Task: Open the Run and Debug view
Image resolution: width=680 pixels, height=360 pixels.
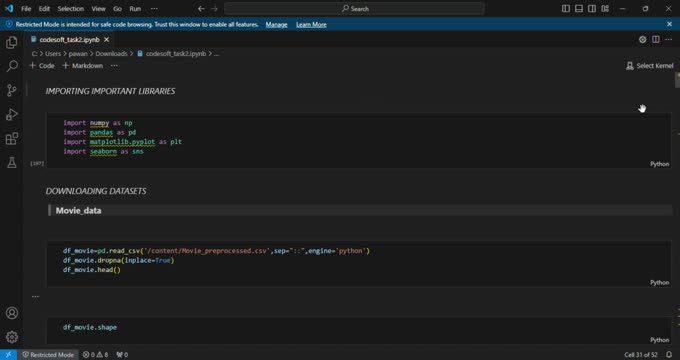Action: tap(12, 115)
